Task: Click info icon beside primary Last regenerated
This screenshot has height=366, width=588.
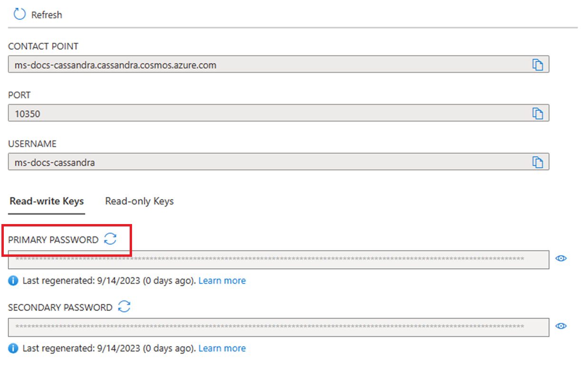Action: (x=13, y=281)
